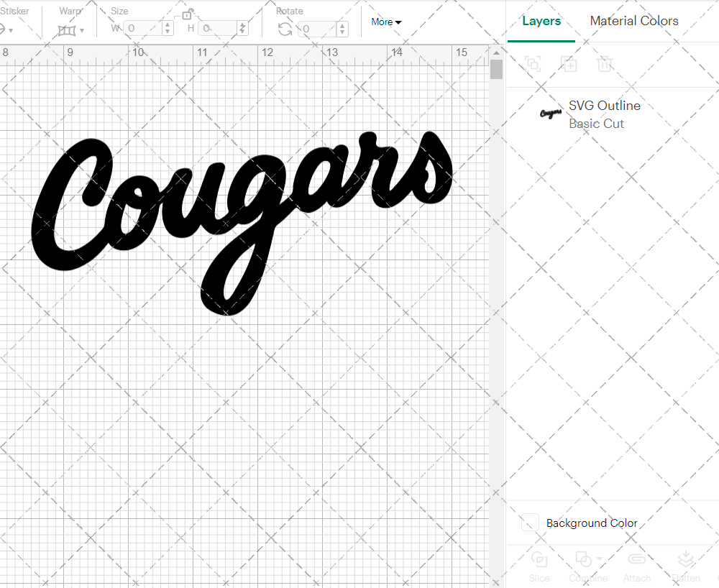Open the Warp tool icon
This screenshot has height=588, width=719.
(x=67, y=31)
